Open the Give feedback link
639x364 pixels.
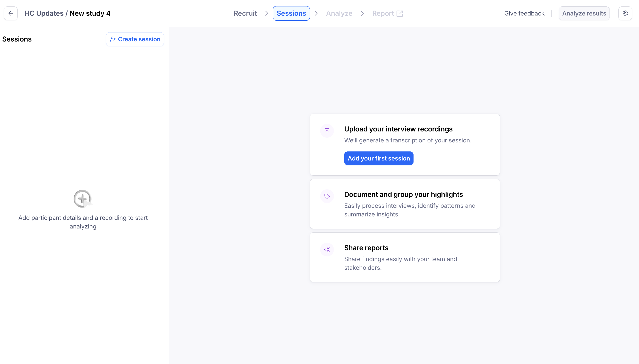click(x=524, y=13)
